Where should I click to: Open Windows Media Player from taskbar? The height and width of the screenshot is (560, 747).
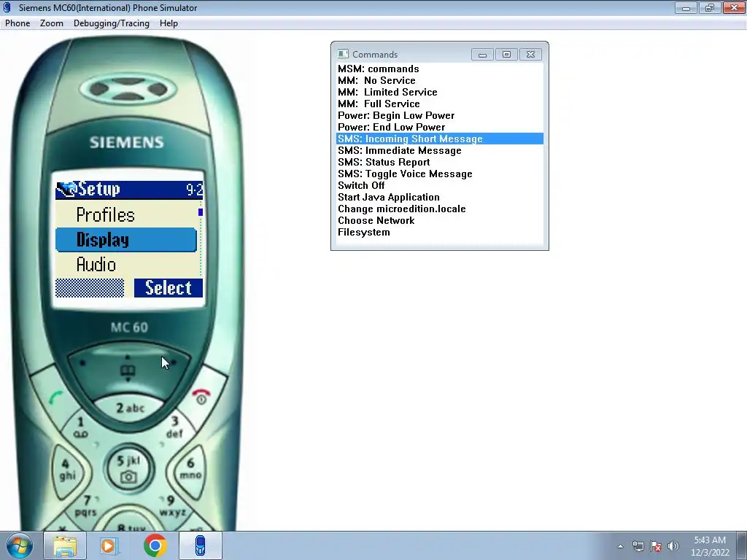(109, 546)
